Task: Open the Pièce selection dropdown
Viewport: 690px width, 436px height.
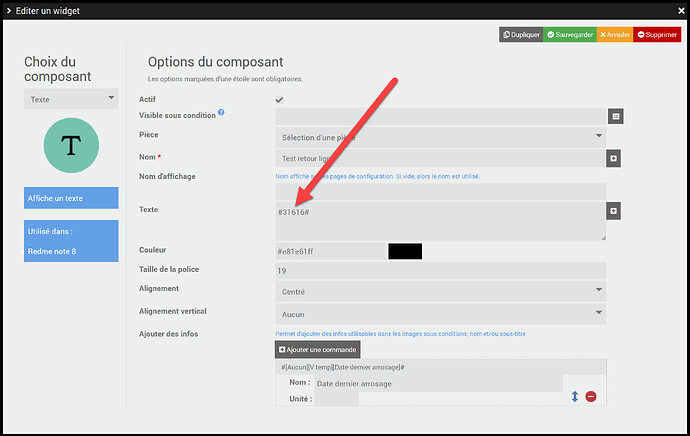Action: (x=440, y=135)
